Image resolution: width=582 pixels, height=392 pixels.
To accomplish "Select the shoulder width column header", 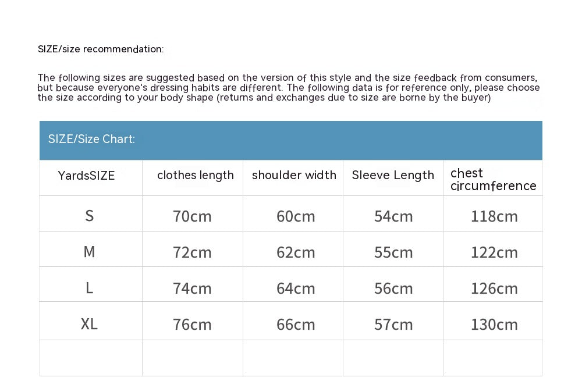I will tap(294, 176).
